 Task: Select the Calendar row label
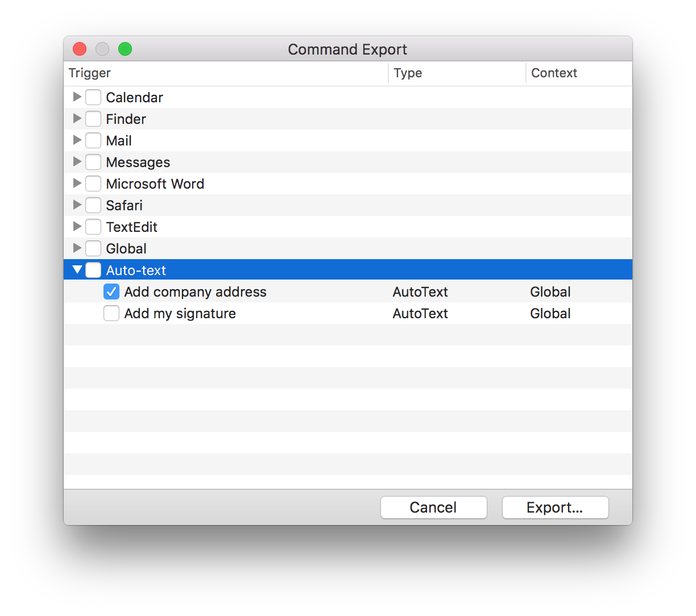point(134,98)
